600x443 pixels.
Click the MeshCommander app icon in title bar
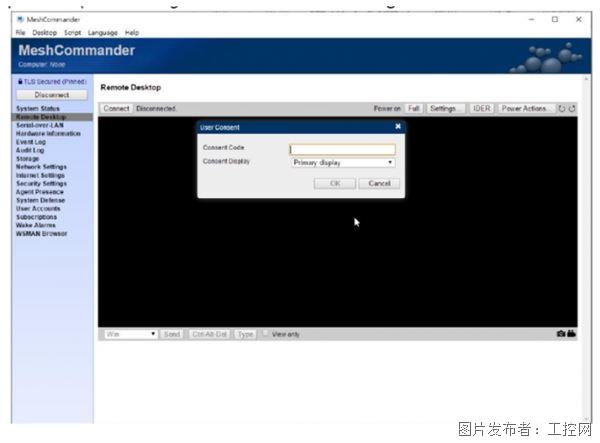(20, 19)
